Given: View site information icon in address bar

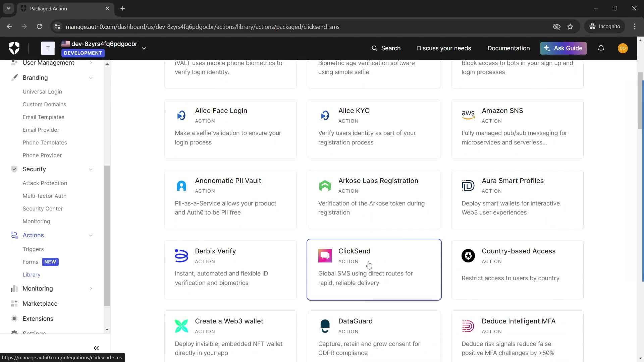Looking at the screenshot, I should click(57, 26).
